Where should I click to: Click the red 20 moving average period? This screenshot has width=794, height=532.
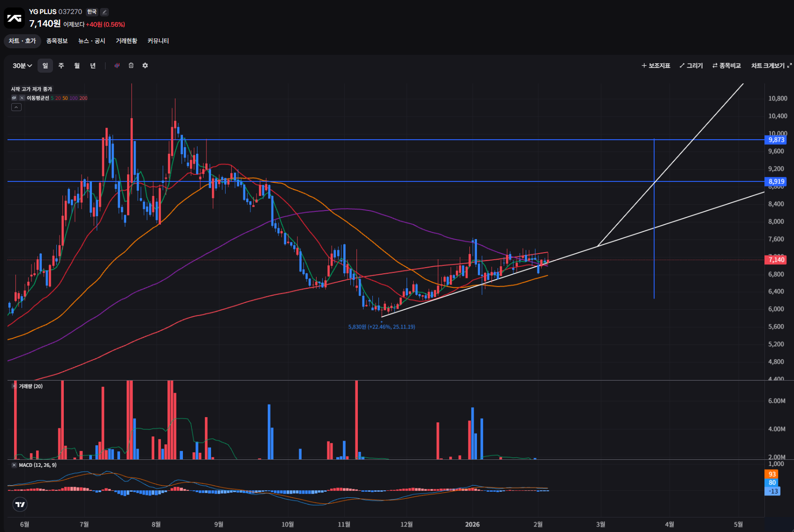58,98
